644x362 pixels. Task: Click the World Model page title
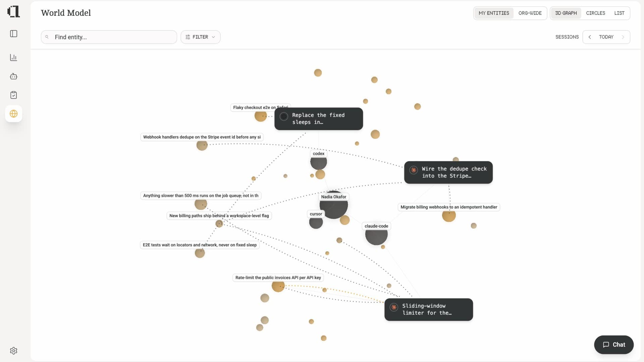tap(66, 13)
